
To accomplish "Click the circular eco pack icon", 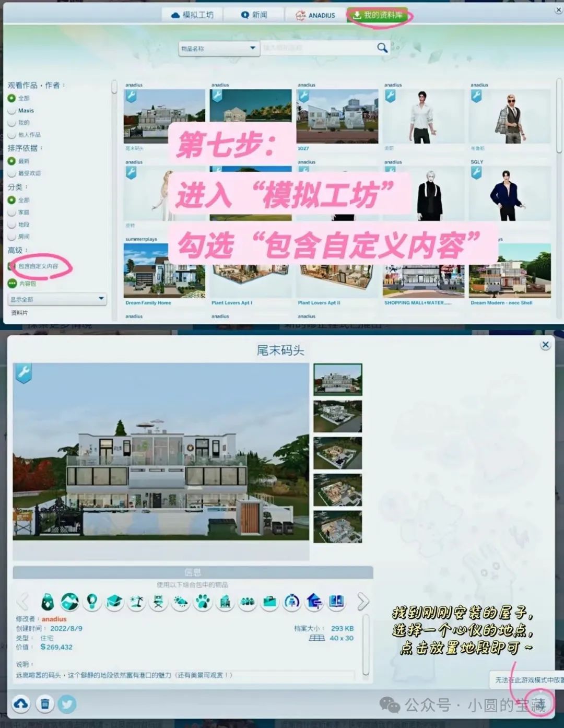I will pos(292,602).
